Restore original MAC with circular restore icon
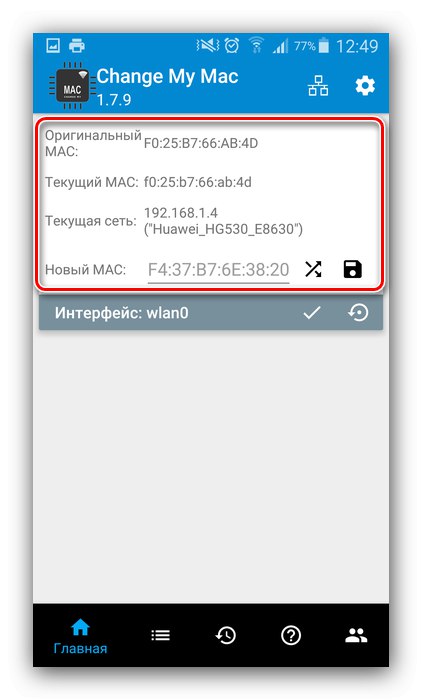 (x=358, y=312)
